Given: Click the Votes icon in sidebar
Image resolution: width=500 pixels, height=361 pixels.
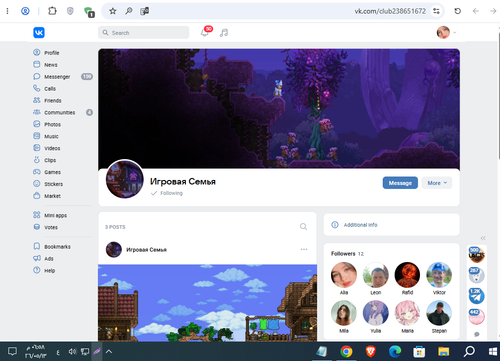Looking at the screenshot, I should click(x=37, y=227).
